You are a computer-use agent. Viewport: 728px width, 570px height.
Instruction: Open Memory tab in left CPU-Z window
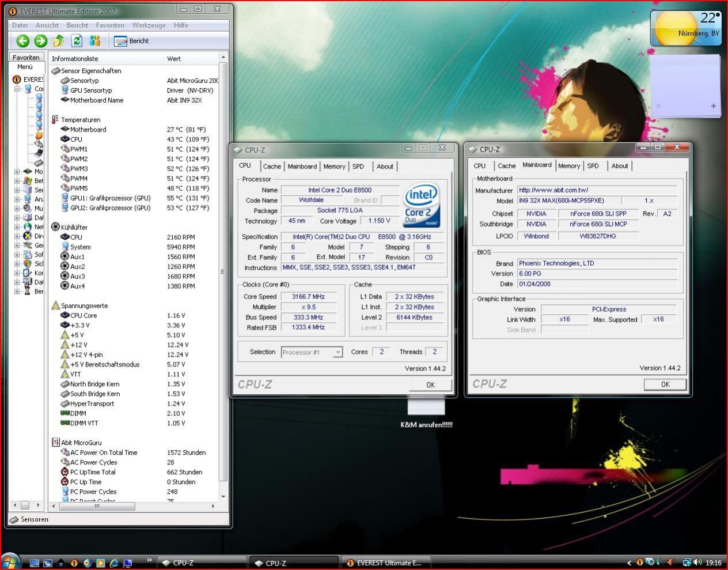tap(334, 167)
